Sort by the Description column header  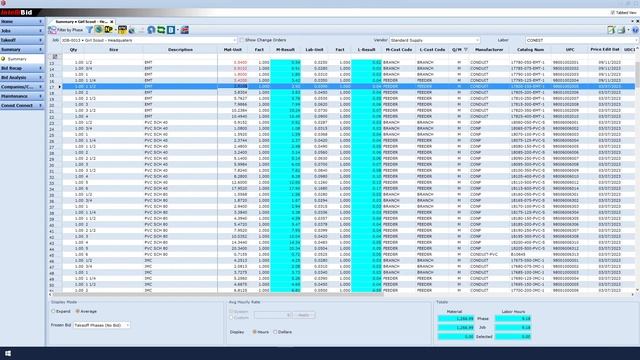click(x=180, y=49)
